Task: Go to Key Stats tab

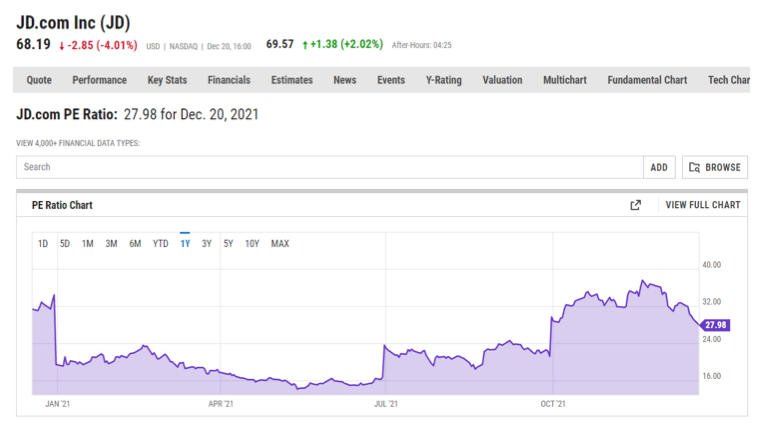Action: 167,80
